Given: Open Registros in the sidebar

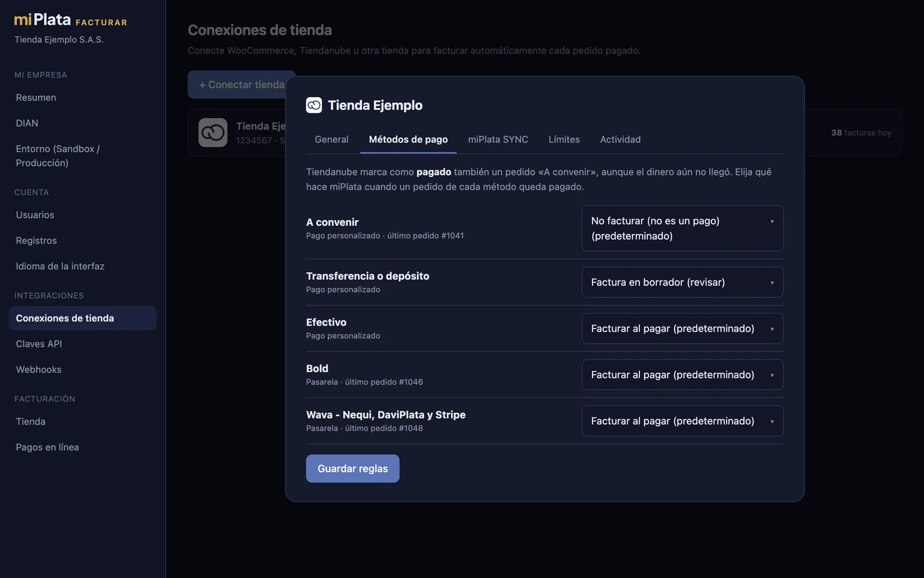Looking at the screenshot, I should click(x=83, y=240).
